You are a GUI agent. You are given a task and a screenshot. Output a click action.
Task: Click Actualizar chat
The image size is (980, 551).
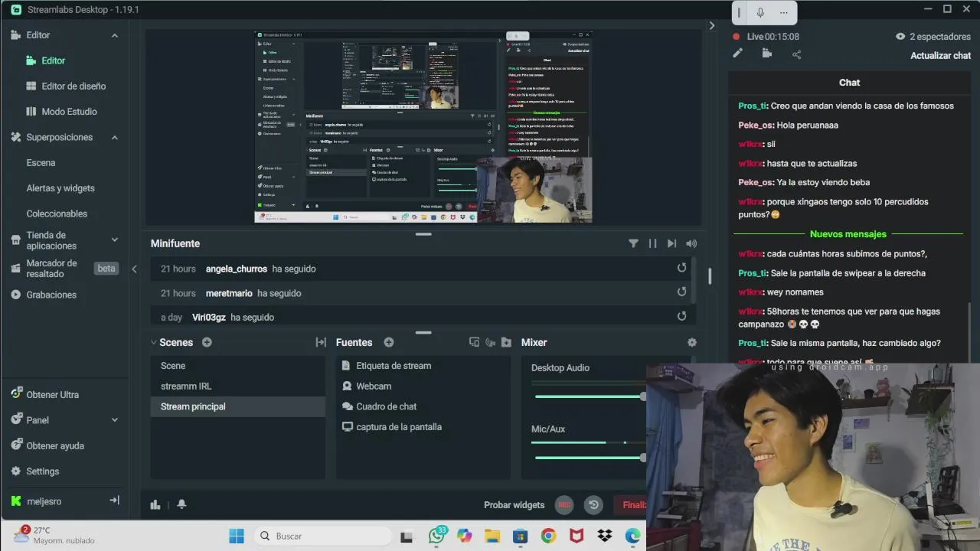pos(940,55)
